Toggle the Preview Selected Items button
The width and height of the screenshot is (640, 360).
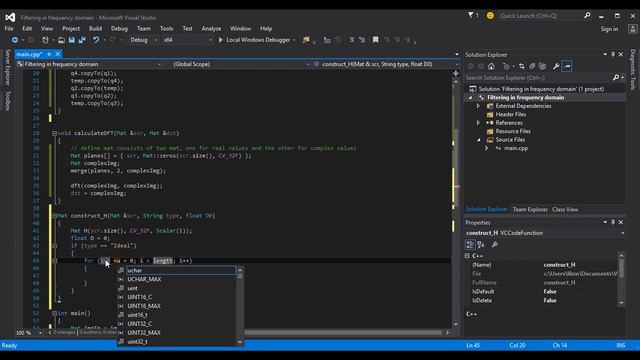567,66
